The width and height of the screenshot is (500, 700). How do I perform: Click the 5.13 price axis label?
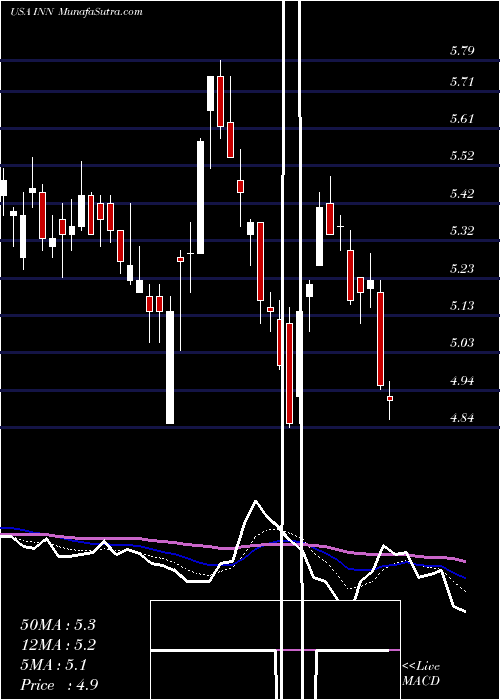point(462,306)
